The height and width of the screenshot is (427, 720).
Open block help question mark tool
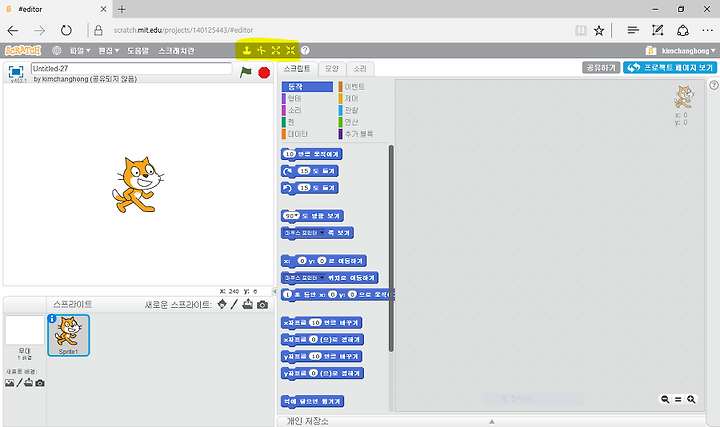305,51
